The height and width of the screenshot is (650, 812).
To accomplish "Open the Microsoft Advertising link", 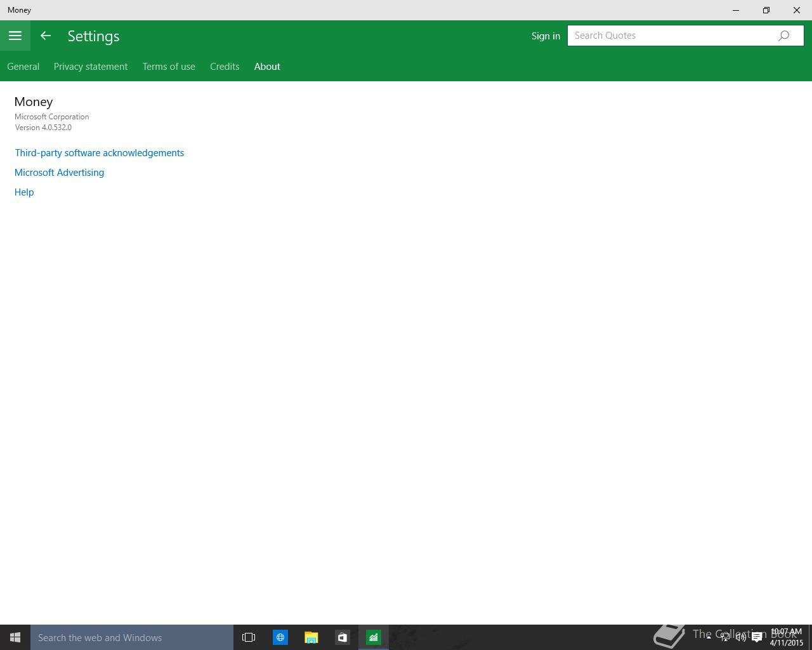I will (x=59, y=173).
